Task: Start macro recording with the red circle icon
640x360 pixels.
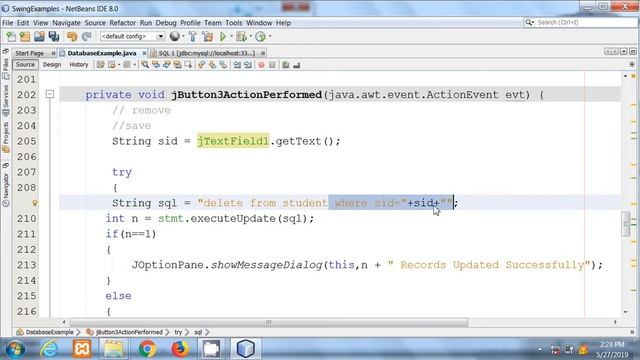Action: pyautogui.click(x=261, y=64)
